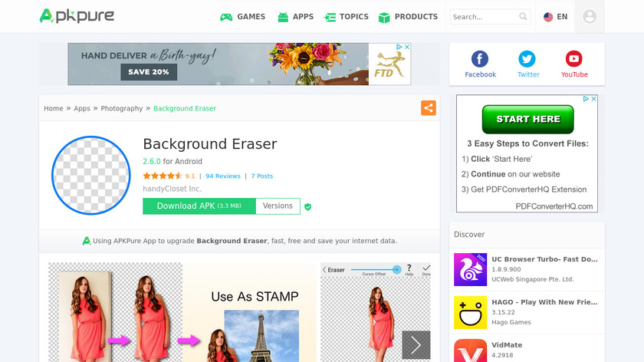This screenshot has width=644, height=362.
Task: Click the AdChoices icon on PDFConverterHQ ad
Action: click(586, 99)
